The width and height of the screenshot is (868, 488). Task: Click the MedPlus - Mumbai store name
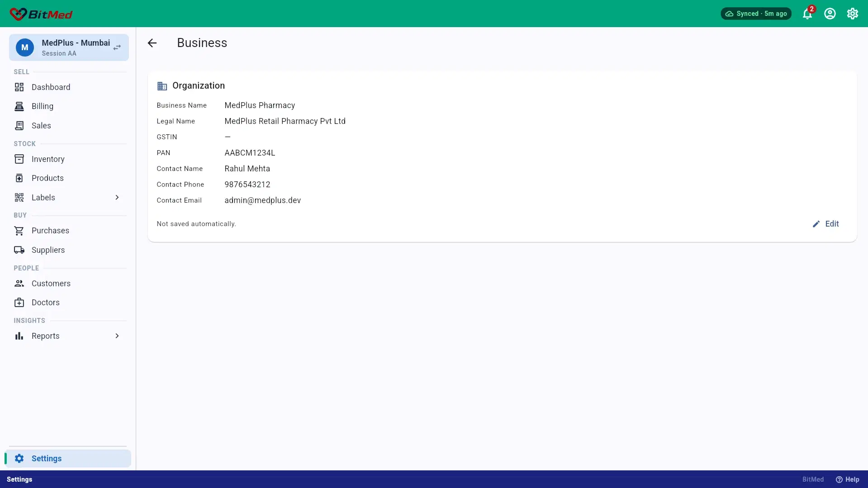76,43
